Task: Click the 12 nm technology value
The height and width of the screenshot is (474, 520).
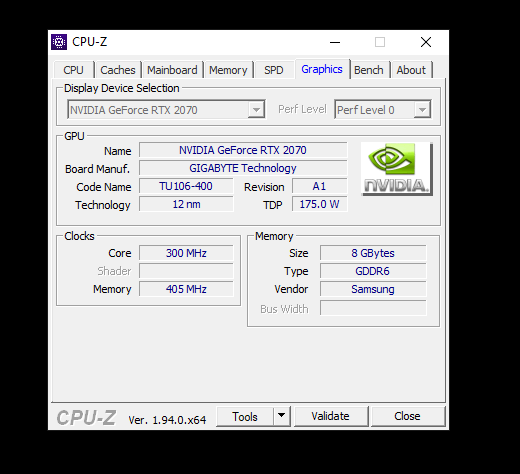Action: pos(186,204)
